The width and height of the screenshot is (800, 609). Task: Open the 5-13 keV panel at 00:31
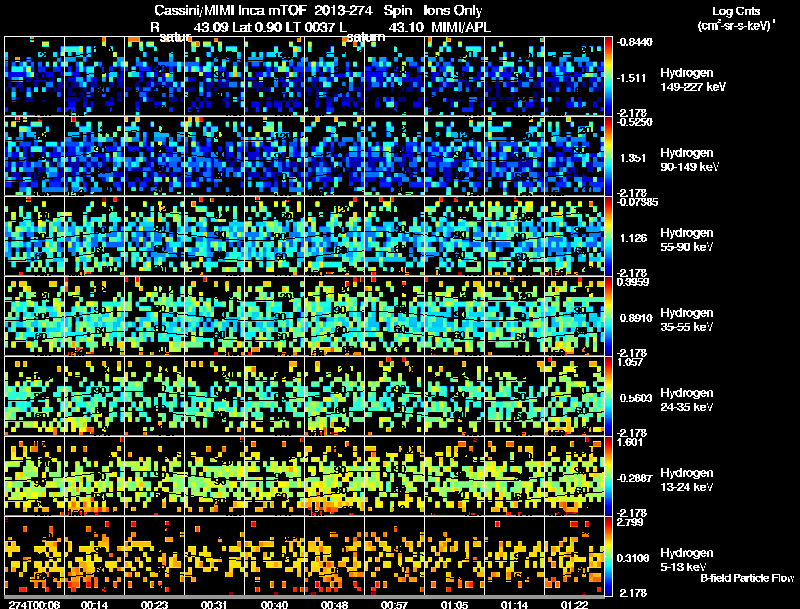(x=214, y=556)
